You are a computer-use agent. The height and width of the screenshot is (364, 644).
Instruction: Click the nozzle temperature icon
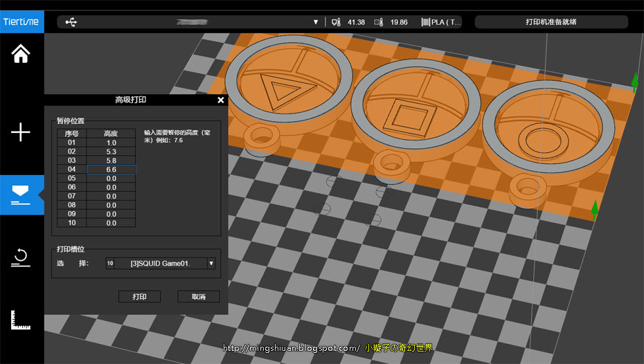pos(336,22)
